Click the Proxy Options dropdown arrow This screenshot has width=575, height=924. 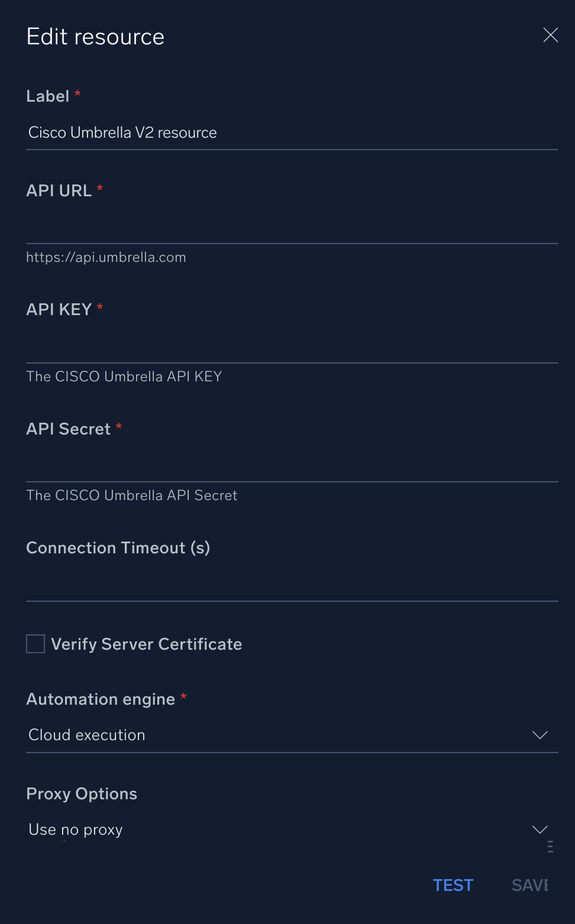click(x=539, y=829)
